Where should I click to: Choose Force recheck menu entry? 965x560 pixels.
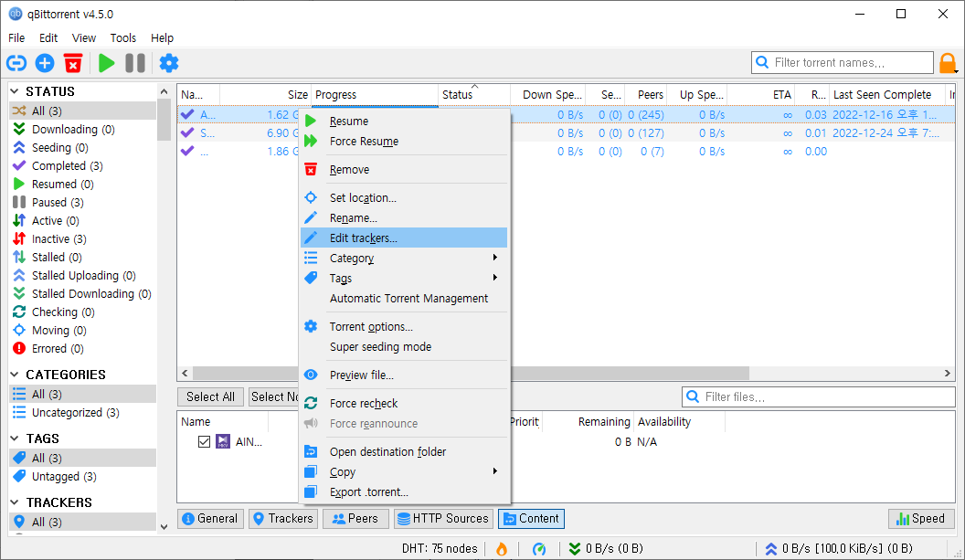404,403
